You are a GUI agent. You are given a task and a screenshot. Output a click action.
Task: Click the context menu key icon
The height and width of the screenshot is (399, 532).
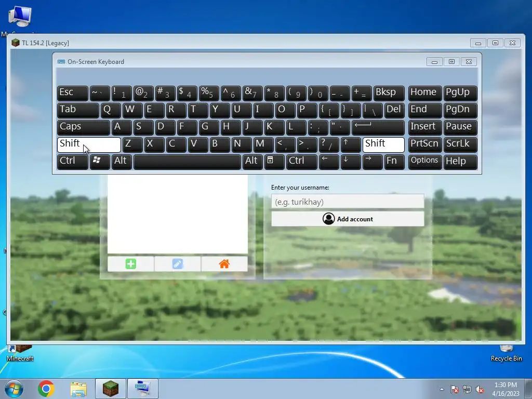tap(274, 162)
